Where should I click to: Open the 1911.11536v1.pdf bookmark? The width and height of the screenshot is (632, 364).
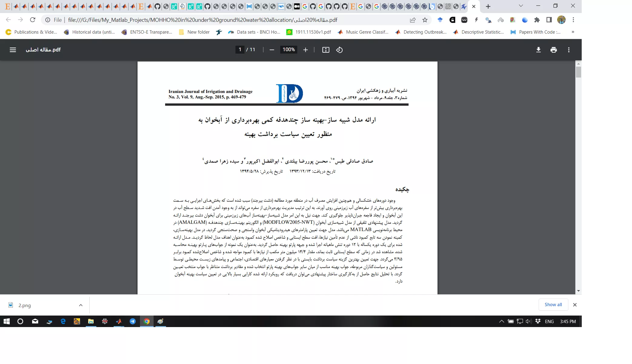(x=309, y=32)
